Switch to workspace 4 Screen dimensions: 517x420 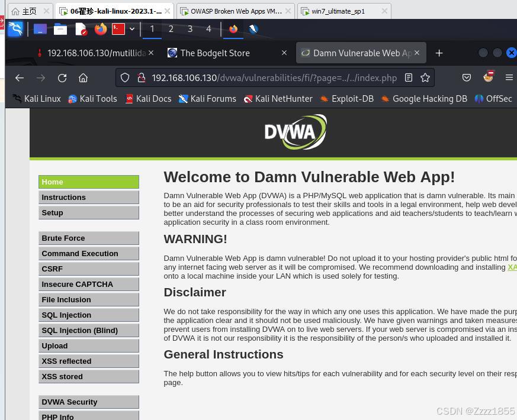pyautogui.click(x=208, y=29)
